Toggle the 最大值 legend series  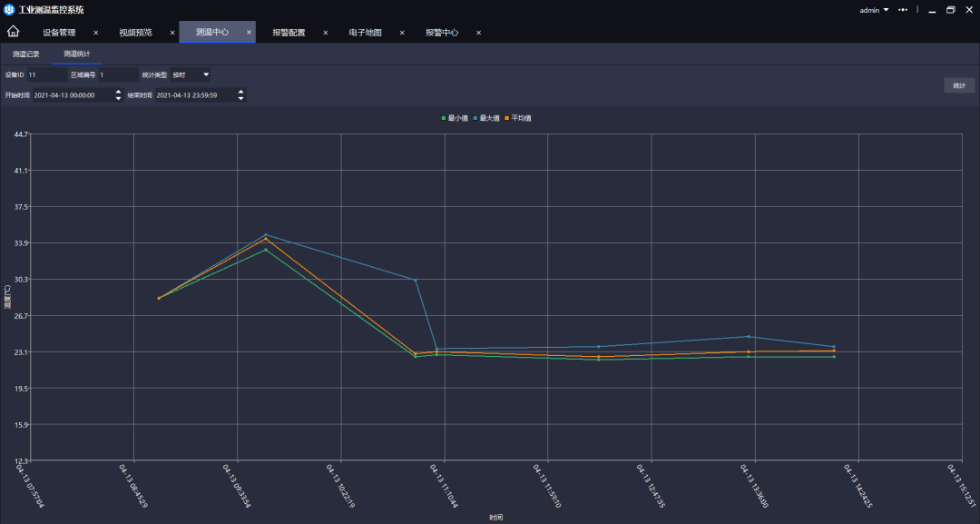tap(487, 118)
